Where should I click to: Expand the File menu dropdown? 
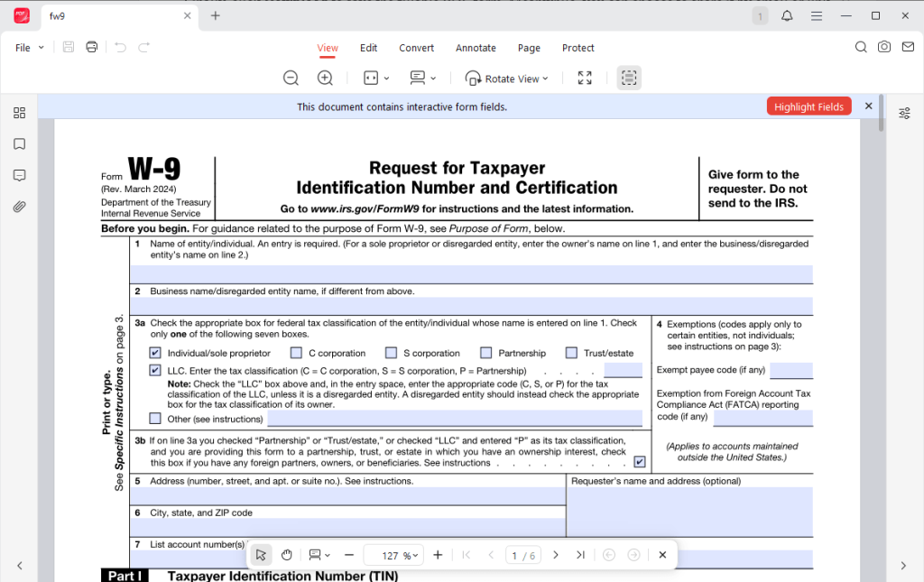click(x=42, y=48)
